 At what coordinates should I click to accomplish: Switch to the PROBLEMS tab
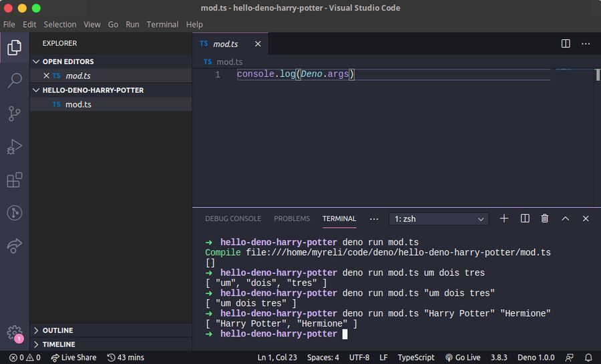[x=292, y=218]
